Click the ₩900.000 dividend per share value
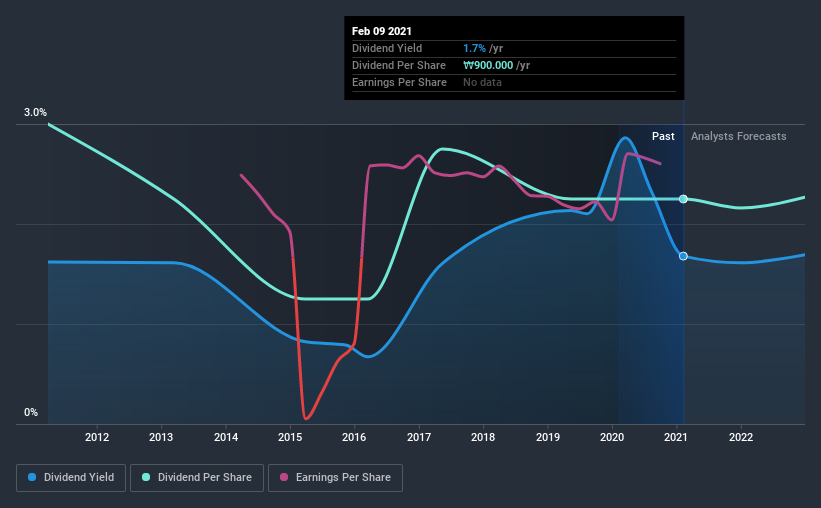Viewport: 821px width, 508px height. pos(488,65)
